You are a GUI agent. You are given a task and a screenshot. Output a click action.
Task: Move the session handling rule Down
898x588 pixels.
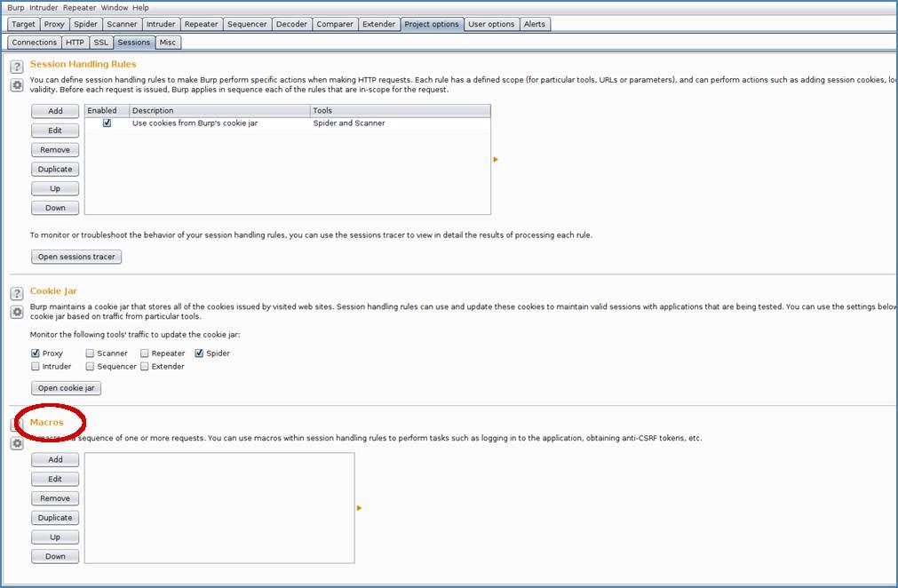click(55, 208)
